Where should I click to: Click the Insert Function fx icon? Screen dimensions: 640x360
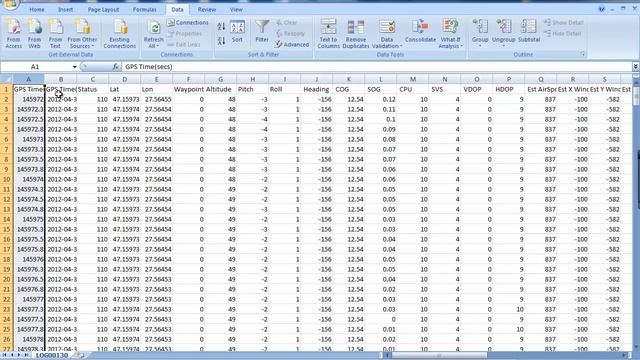(x=116, y=67)
